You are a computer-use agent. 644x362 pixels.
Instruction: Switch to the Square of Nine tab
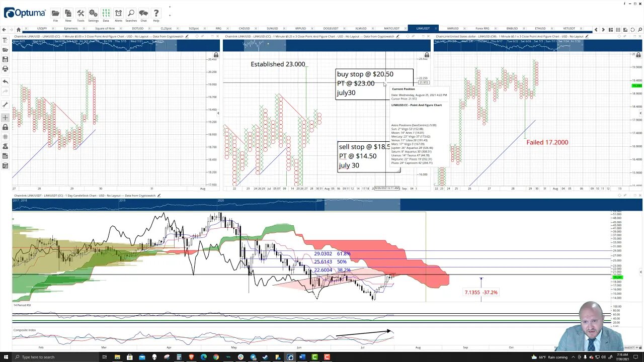[x=105, y=29]
